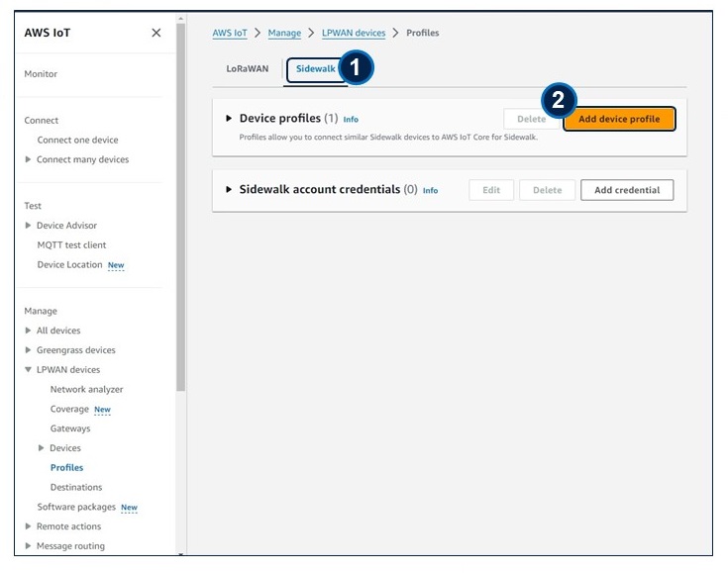Click the sidebar vertical scrollbar thumb
728x573 pixels.
click(180, 207)
